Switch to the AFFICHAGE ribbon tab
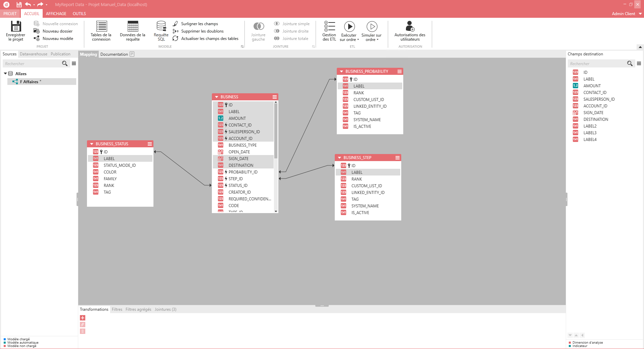 point(56,14)
